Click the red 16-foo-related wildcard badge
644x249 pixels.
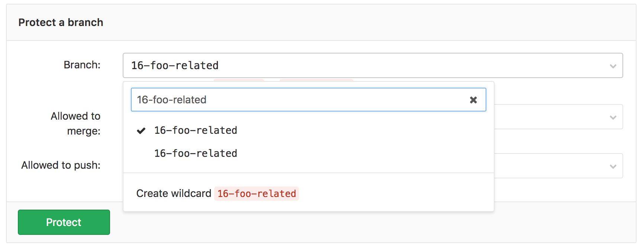[257, 194]
